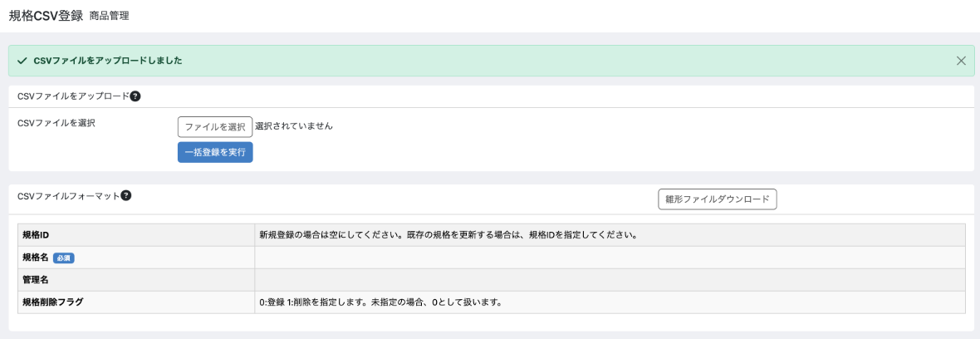Click the CSVファイルフォーマット section heading
Screen dimensions: 980x339
pos(68,196)
